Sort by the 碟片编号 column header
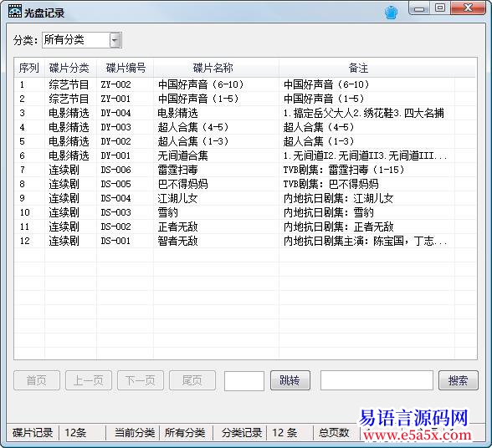The image size is (492, 448). point(126,68)
